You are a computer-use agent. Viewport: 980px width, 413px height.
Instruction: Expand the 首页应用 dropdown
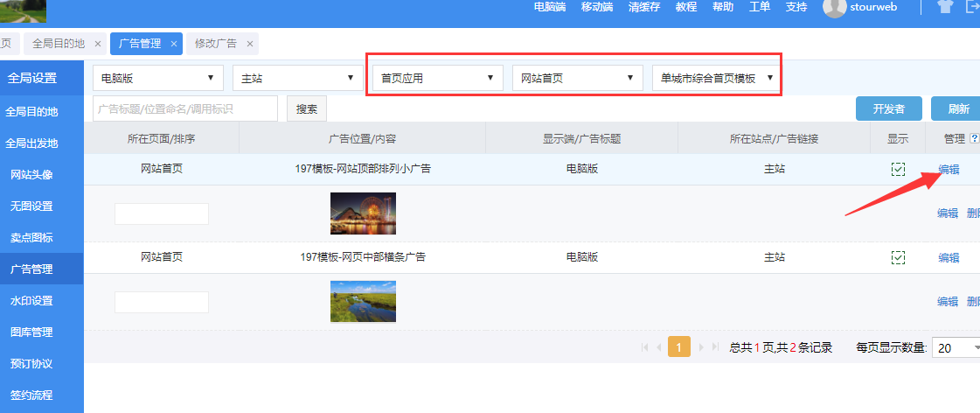pos(438,78)
